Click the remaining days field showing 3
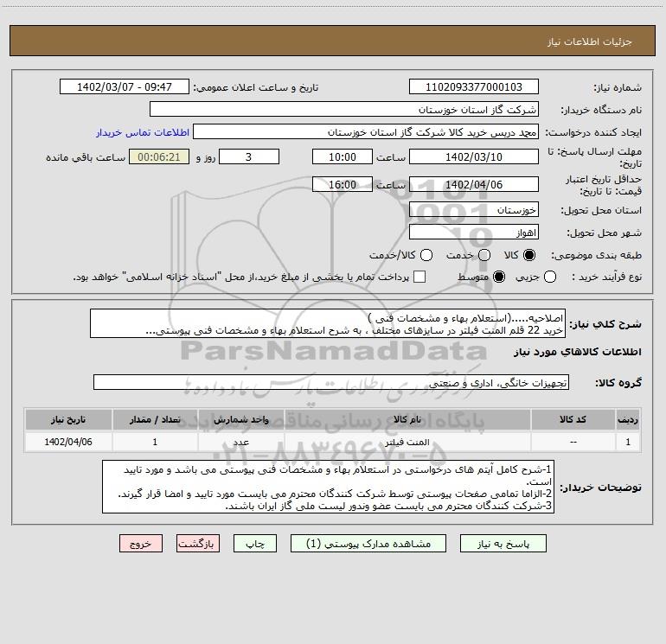Image resolution: width=666 pixels, height=644 pixels. click(249, 156)
